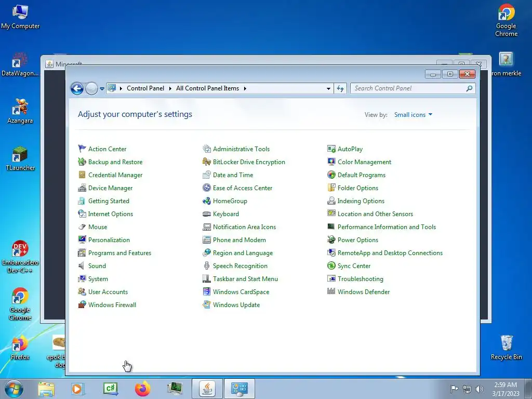The width and height of the screenshot is (532, 399).
Task: Click the Credential Manager safe icon
Action: (x=82, y=175)
